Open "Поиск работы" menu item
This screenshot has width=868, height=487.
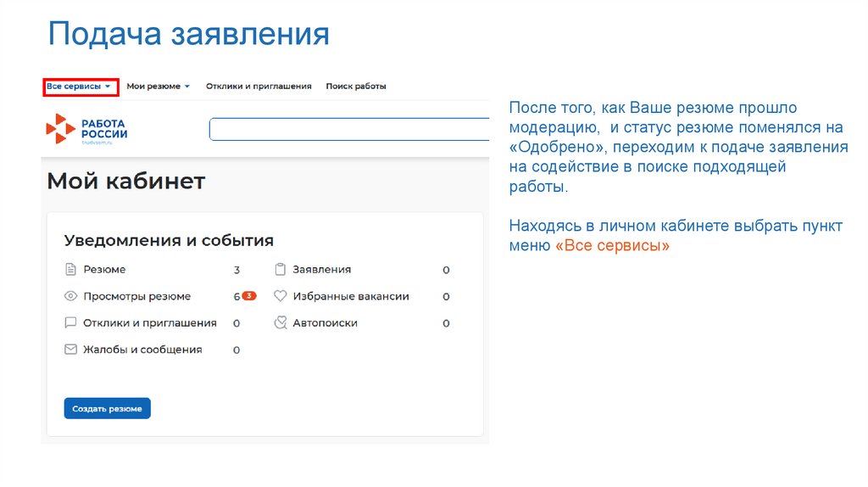355,87
